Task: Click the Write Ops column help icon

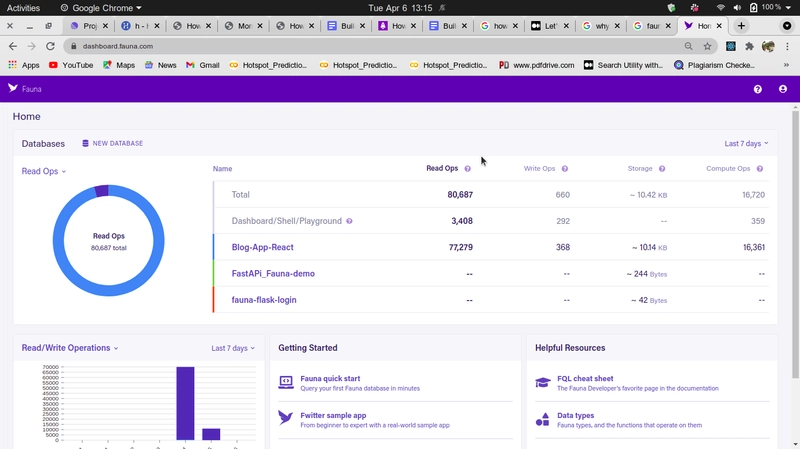Action: pyautogui.click(x=565, y=169)
